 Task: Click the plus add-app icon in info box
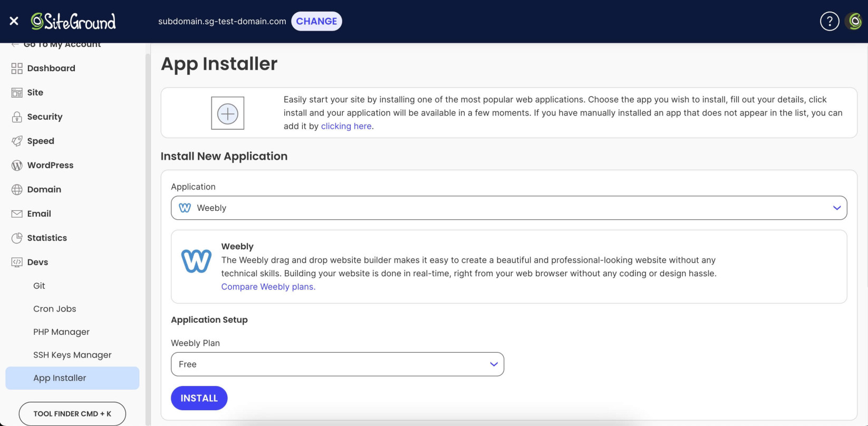[228, 113]
